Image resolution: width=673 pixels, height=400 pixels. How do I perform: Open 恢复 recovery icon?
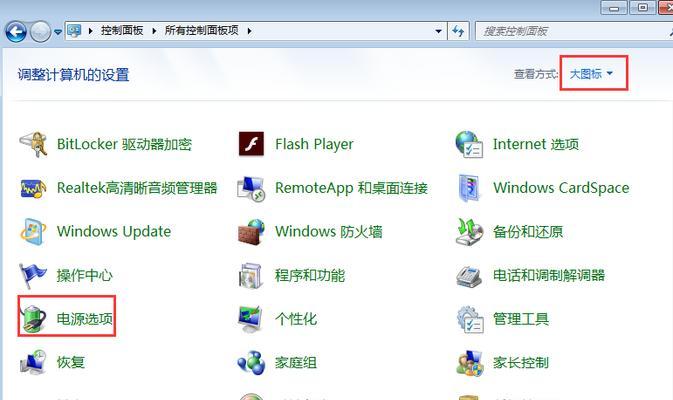click(33, 363)
